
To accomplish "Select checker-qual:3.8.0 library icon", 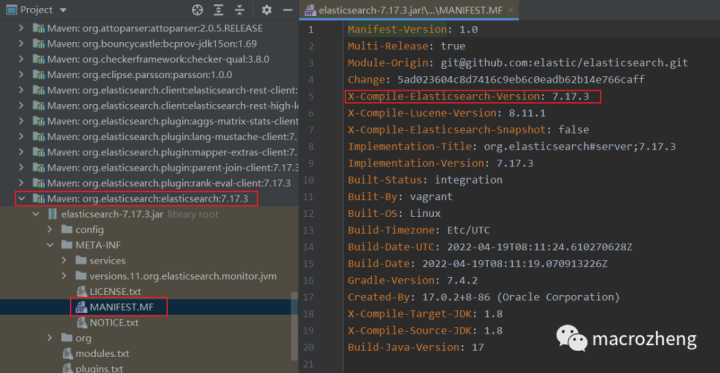I will (x=39, y=60).
